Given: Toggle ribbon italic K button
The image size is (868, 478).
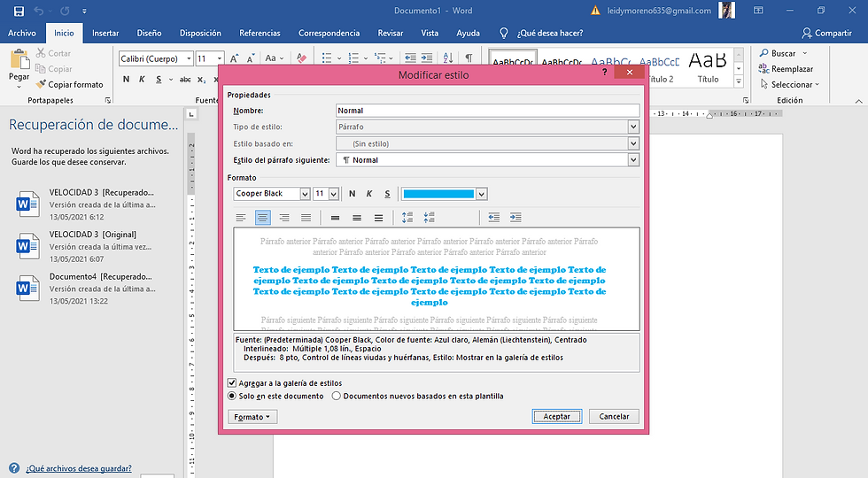Looking at the screenshot, I should (142, 80).
